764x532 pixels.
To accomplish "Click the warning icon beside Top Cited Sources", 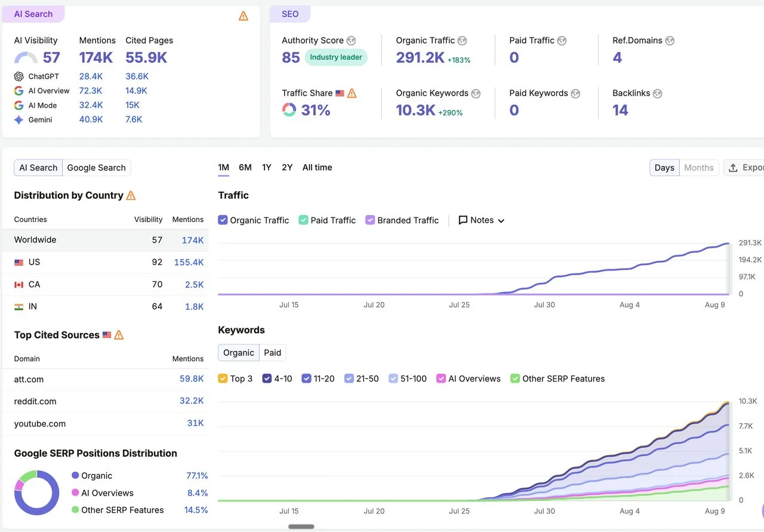I will click(x=119, y=335).
